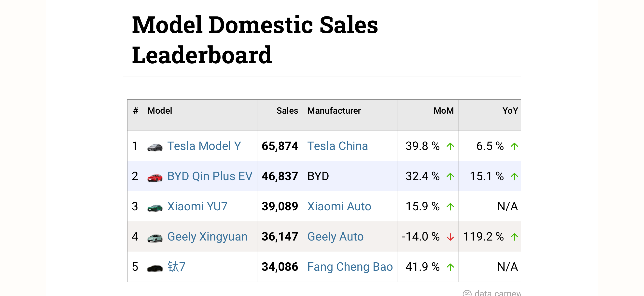Click the green Xiaomi YU7 car icon
This screenshot has height=296, width=644.
click(x=155, y=208)
